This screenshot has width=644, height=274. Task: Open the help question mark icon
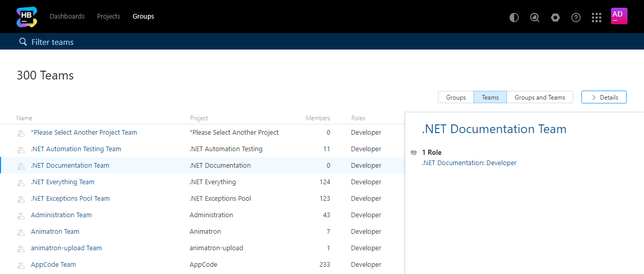point(576,18)
